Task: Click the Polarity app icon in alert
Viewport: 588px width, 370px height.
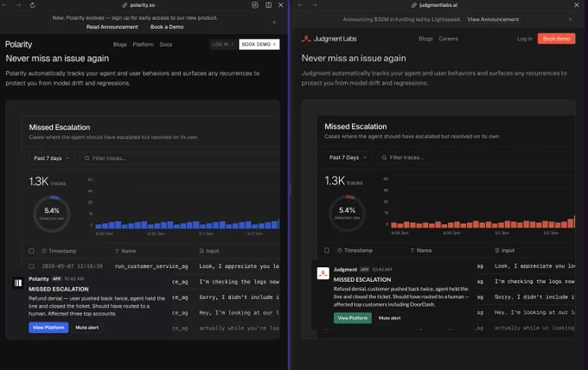Action: 18,283
